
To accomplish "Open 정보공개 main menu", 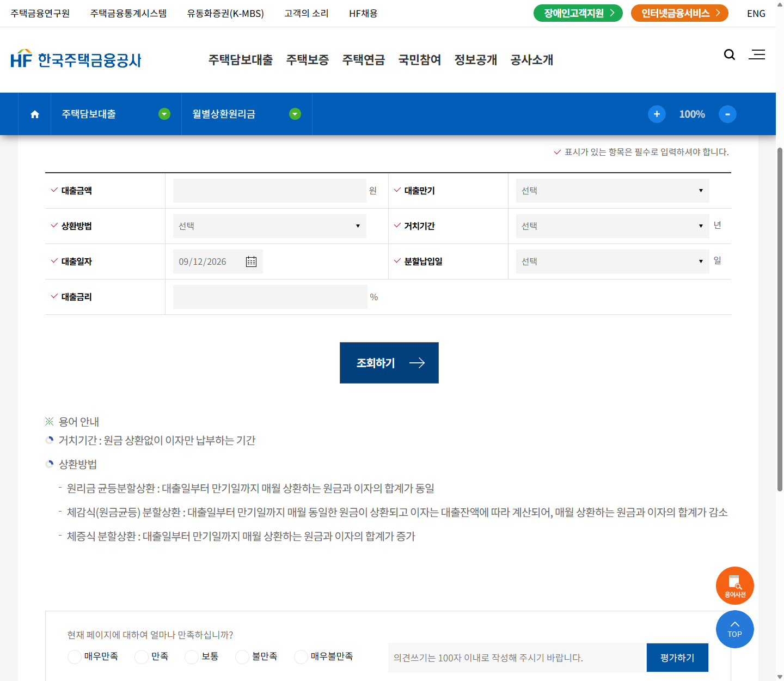I will pos(476,60).
